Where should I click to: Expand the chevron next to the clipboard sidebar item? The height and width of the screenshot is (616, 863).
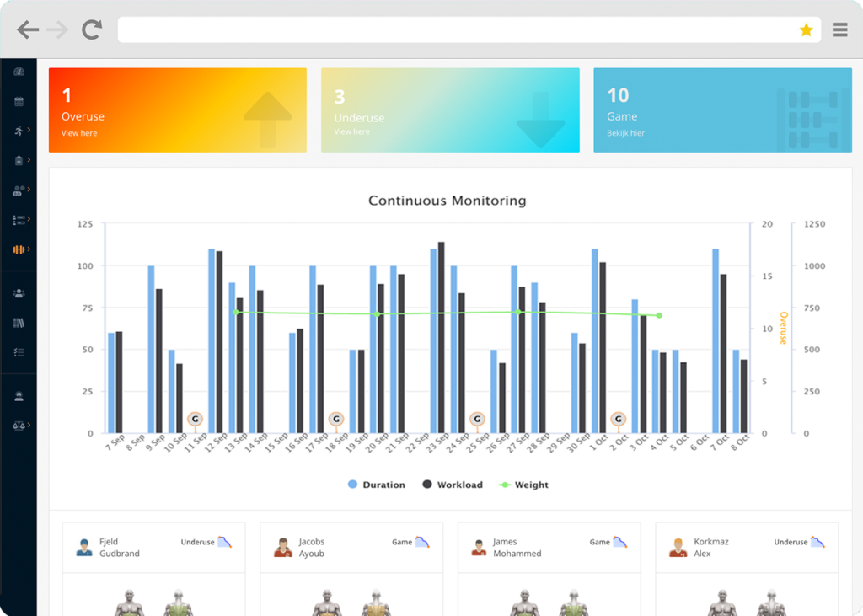click(x=28, y=160)
